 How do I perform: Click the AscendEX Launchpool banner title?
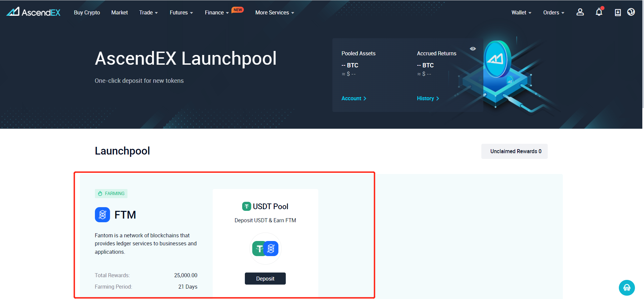point(185,58)
